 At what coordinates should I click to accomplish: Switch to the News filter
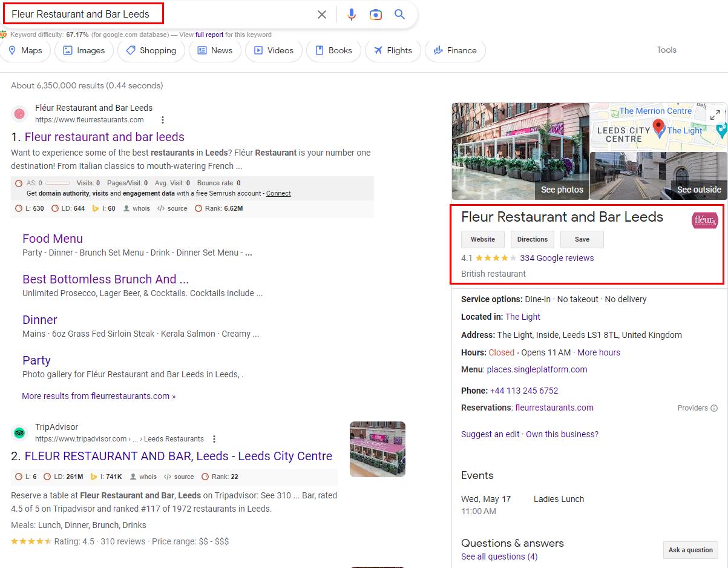[215, 50]
